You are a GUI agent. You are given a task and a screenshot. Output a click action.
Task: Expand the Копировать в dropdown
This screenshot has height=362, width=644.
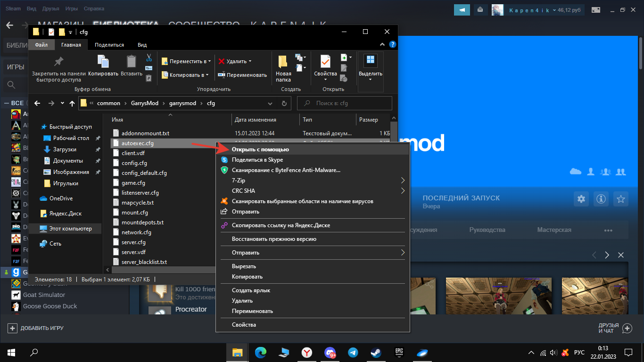point(207,75)
